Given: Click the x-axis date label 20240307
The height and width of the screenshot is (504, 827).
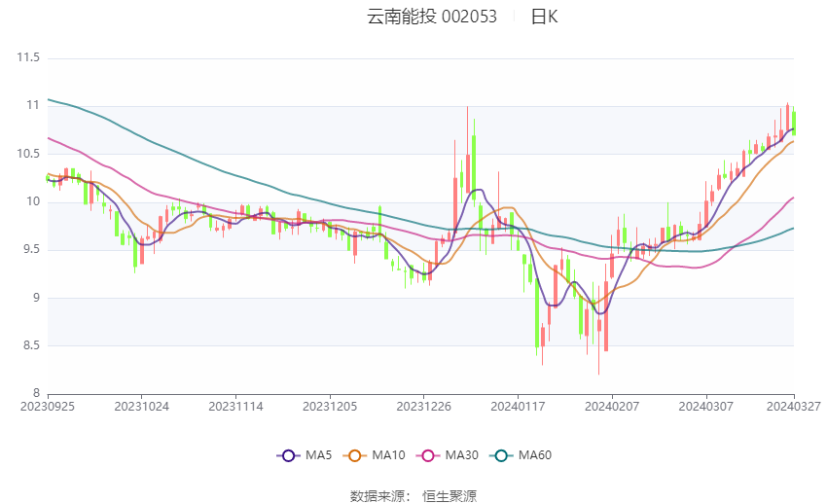Looking at the screenshot, I should pyautogui.click(x=705, y=407).
